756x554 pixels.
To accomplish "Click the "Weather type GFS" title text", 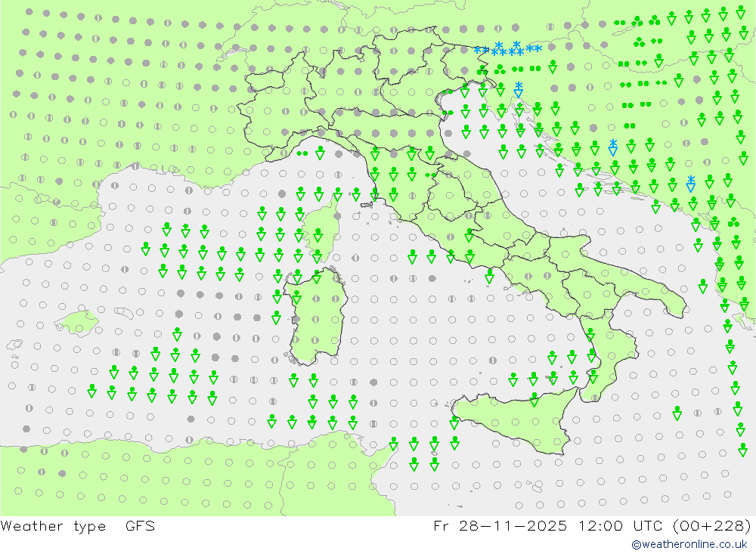I will coord(78,525).
